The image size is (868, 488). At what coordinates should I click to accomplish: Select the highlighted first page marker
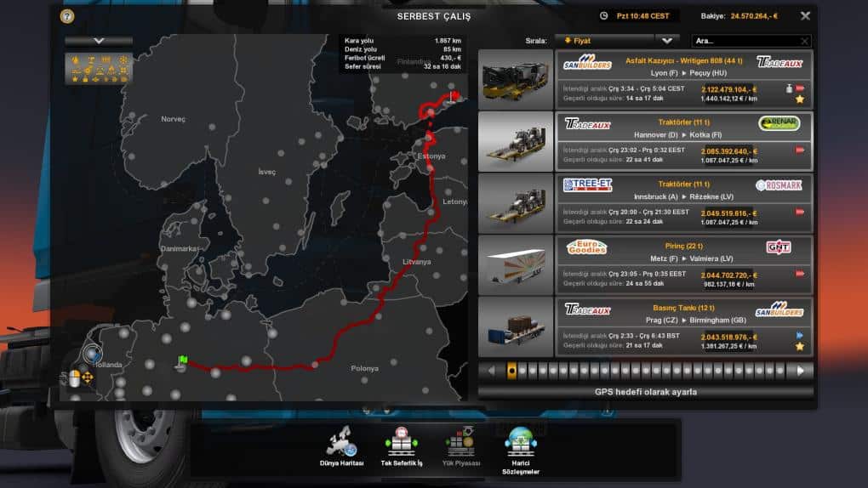tap(511, 371)
